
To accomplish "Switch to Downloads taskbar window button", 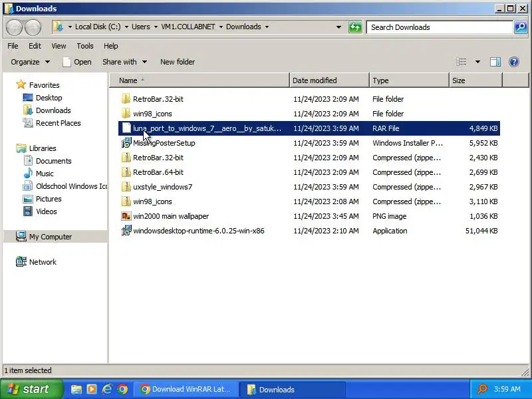I will click(293, 389).
